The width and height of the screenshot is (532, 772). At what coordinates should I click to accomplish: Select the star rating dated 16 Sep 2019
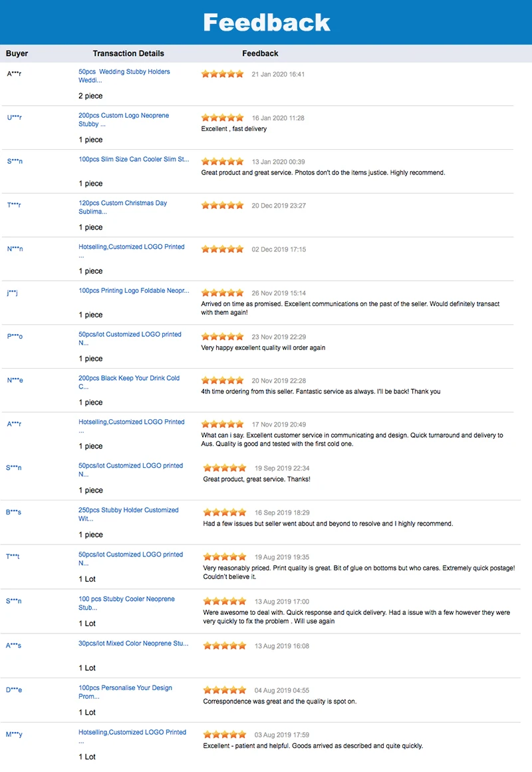(x=225, y=512)
